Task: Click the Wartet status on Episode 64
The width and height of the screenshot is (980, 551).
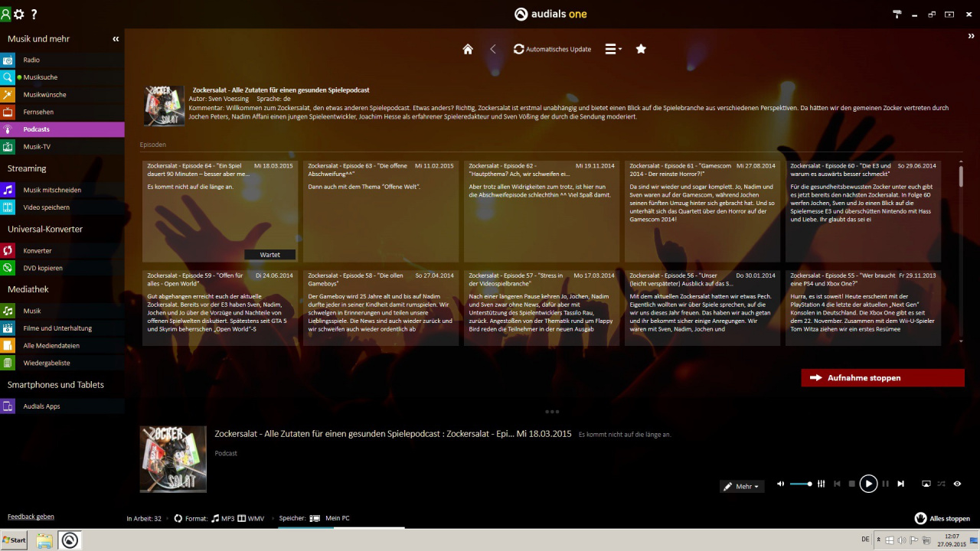Action: [x=269, y=255]
